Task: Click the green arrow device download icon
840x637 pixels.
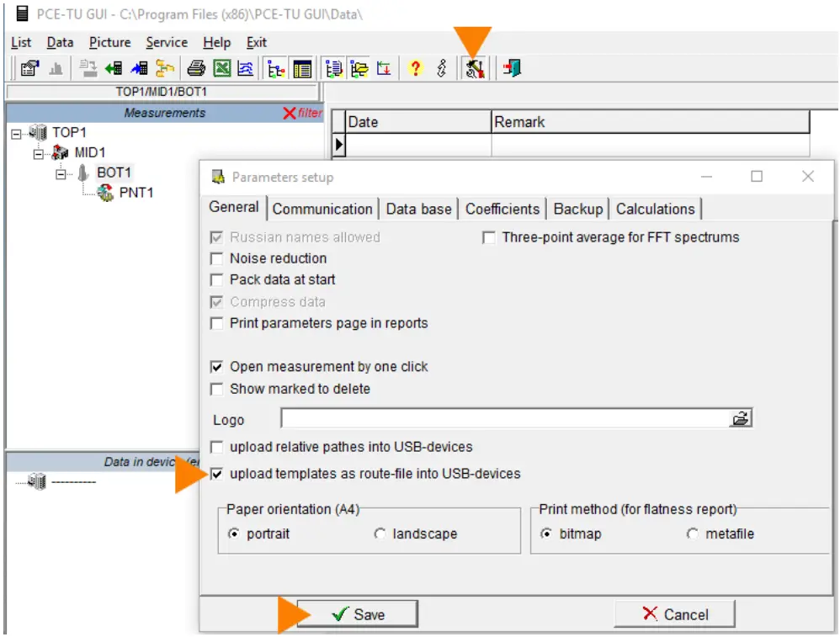Action: (x=114, y=68)
